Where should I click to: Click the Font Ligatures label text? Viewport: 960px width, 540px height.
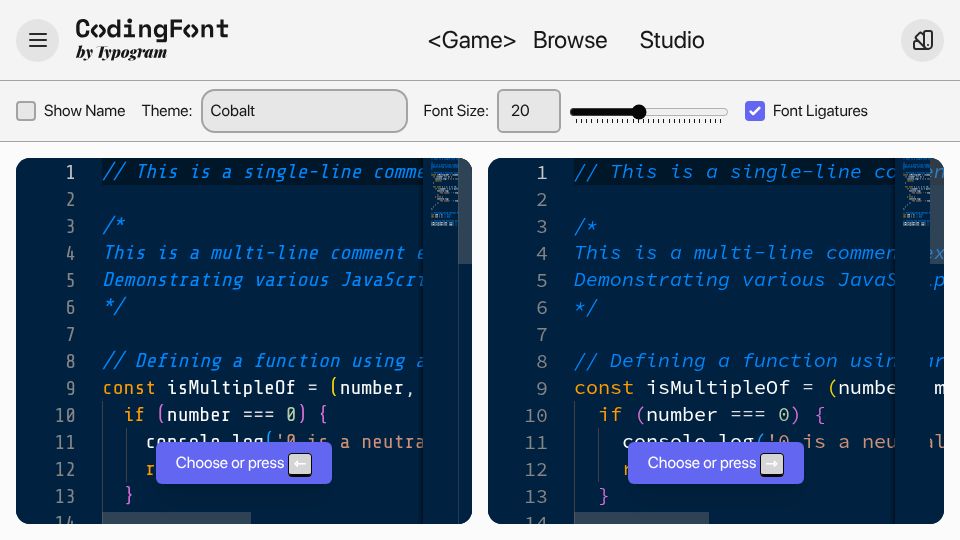click(820, 111)
